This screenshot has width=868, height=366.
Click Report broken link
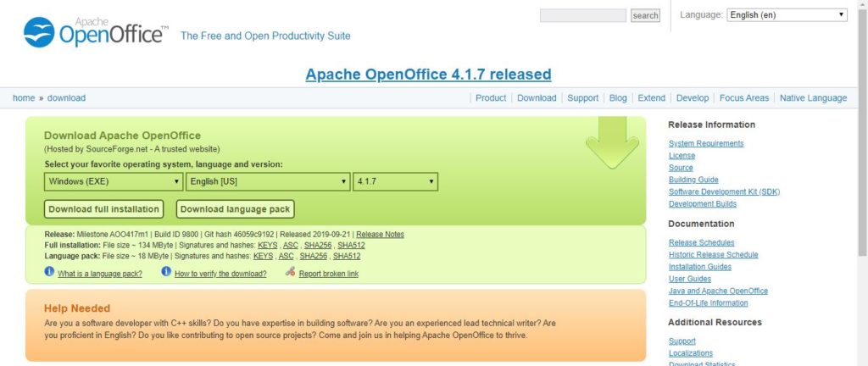point(329,274)
